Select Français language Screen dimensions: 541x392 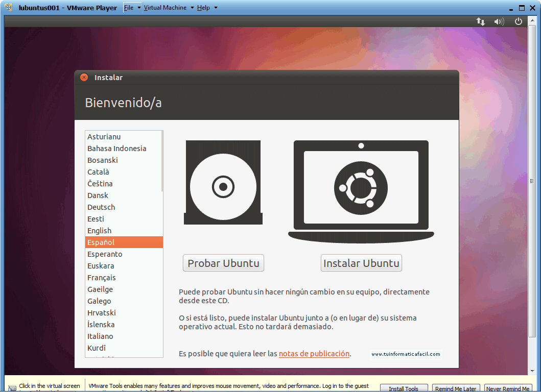pos(124,278)
